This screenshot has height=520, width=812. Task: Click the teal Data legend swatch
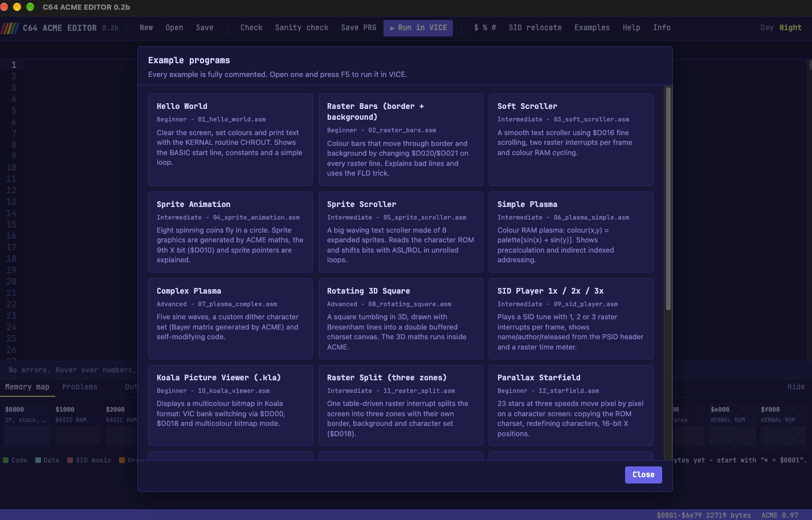38,460
